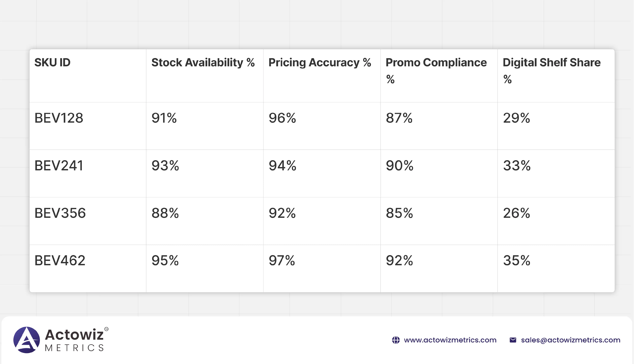Click the BEV241 SKU cell
This screenshot has height=364, width=634.
click(x=59, y=166)
